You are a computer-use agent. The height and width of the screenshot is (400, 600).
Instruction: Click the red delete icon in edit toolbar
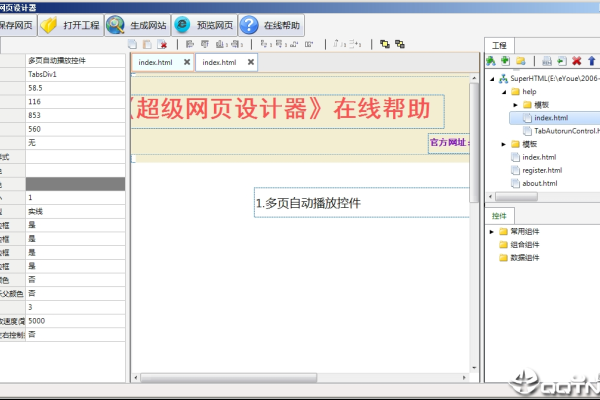coord(163,44)
